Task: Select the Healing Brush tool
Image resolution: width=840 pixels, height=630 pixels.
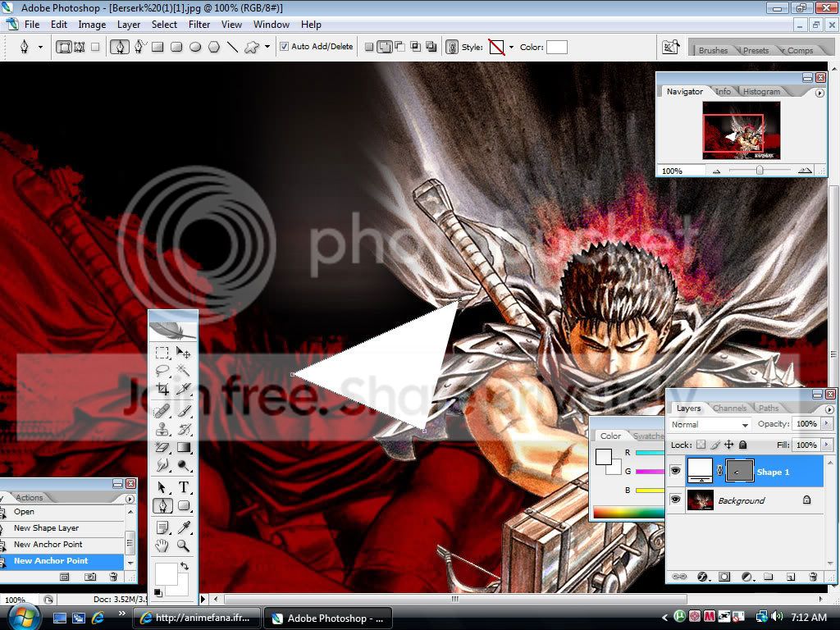Action: [162, 411]
